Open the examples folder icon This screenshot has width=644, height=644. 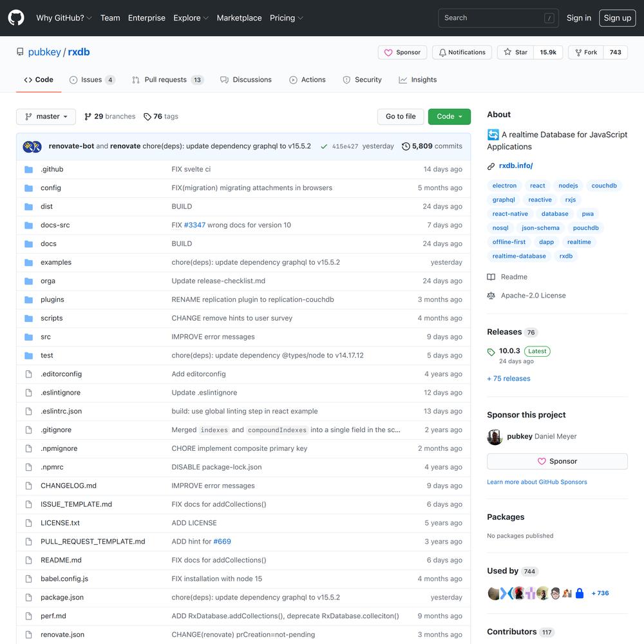[x=28, y=263]
